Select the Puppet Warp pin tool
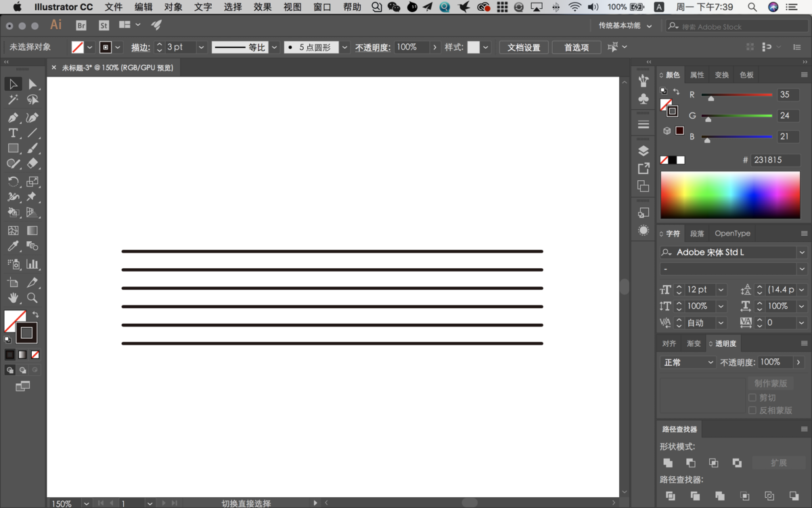Viewport: 812px width, 508px height. tap(32, 197)
